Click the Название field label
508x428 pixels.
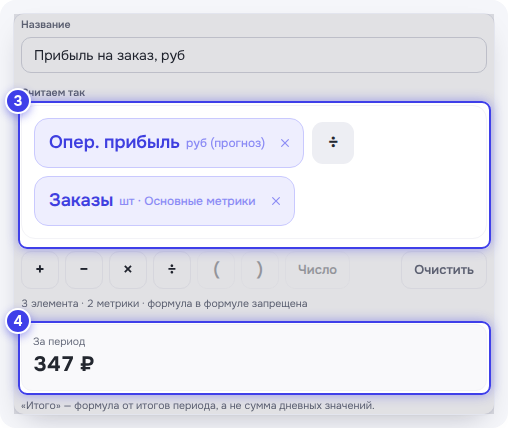coord(46,25)
